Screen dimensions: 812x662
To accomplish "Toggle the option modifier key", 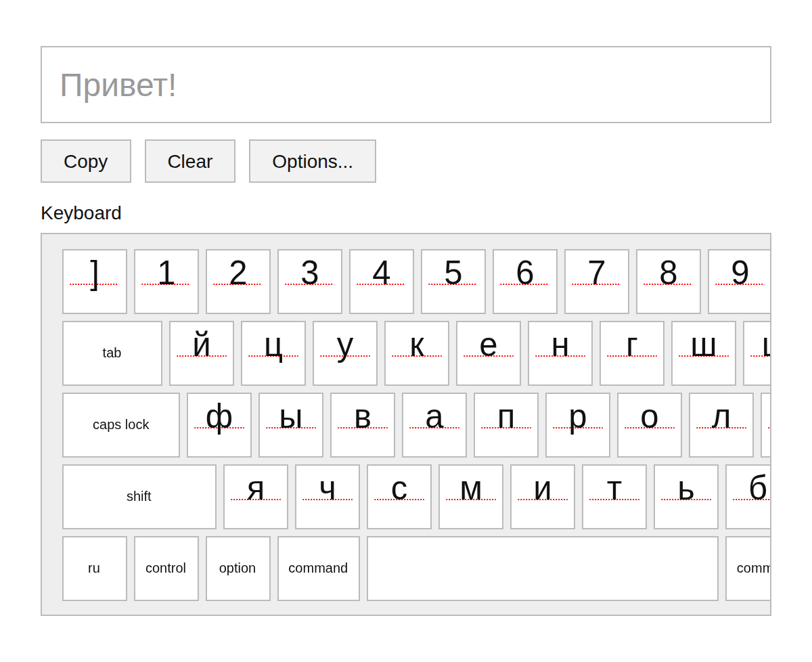I will [x=238, y=569].
